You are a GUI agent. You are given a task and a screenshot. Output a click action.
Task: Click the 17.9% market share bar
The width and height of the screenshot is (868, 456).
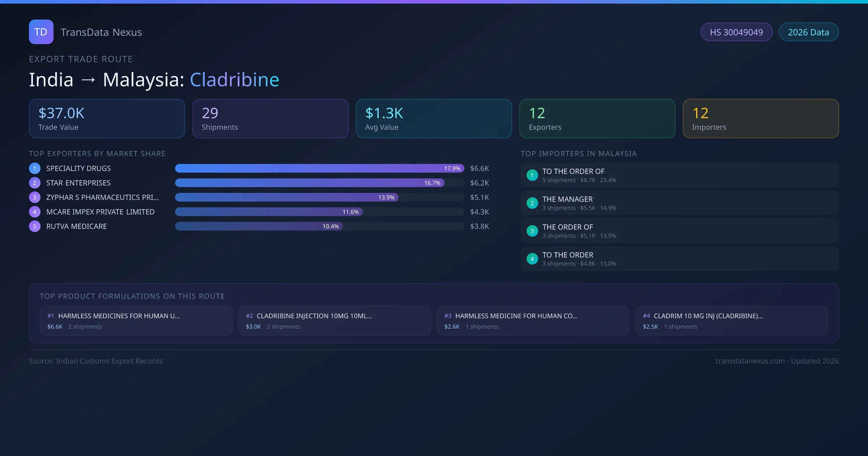click(x=319, y=168)
